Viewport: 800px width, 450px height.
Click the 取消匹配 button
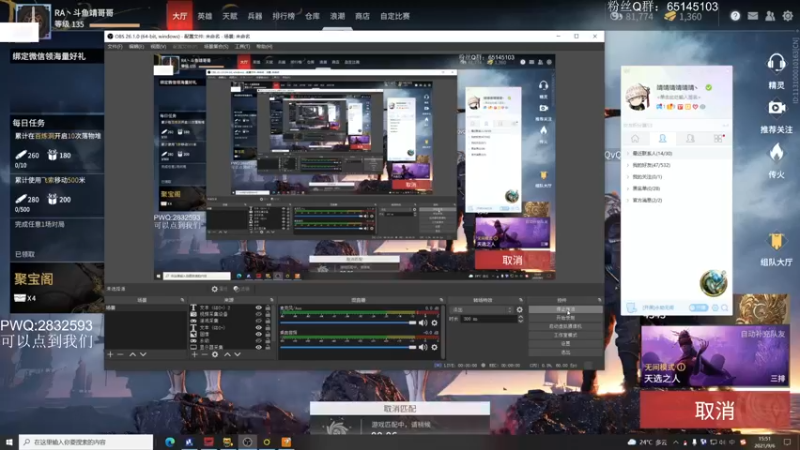[x=399, y=409]
